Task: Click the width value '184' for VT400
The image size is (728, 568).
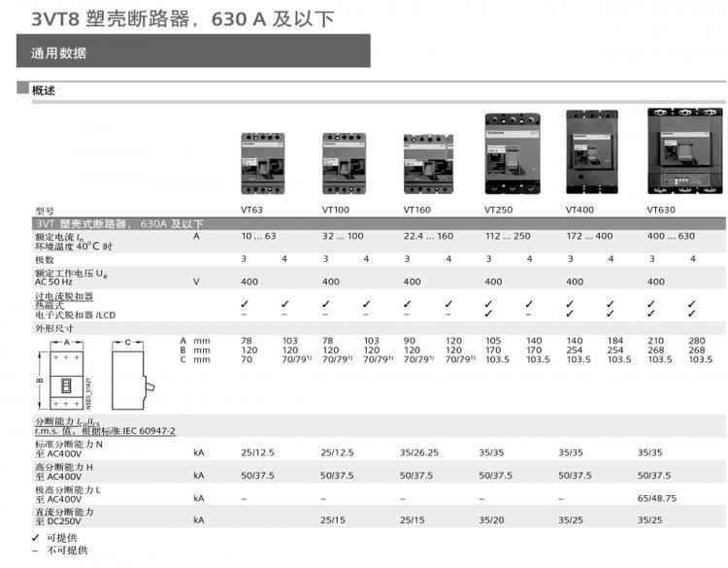Action: 615,341
